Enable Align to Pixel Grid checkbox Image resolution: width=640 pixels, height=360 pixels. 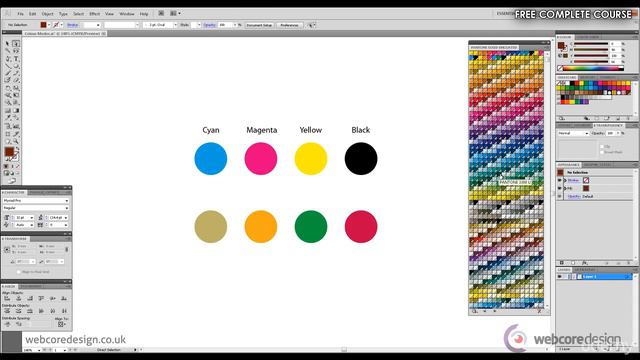[x=18, y=272]
